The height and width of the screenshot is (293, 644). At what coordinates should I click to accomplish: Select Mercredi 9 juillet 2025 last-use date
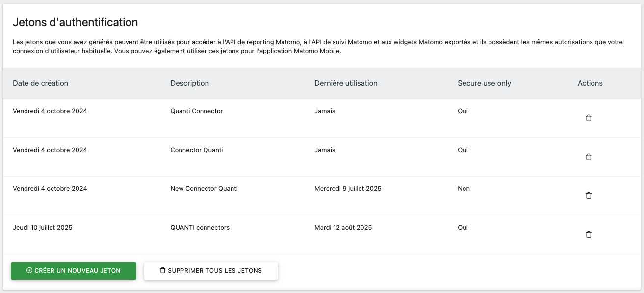[348, 189]
